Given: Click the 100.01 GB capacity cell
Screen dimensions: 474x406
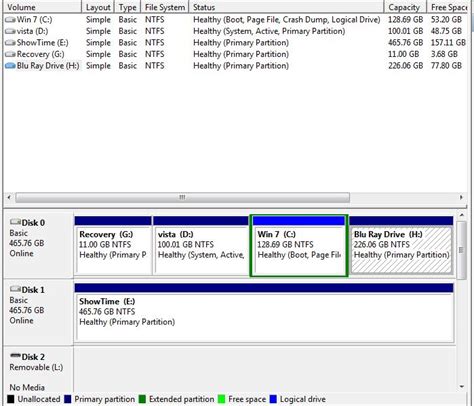Looking at the screenshot, I should click(x=405, y=31).
